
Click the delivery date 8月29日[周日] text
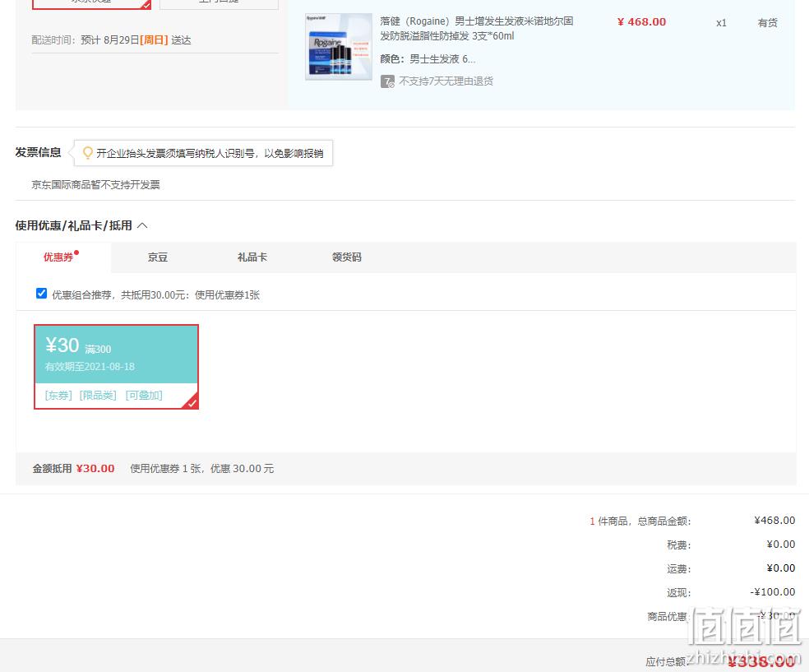click(x=136, y=40)
